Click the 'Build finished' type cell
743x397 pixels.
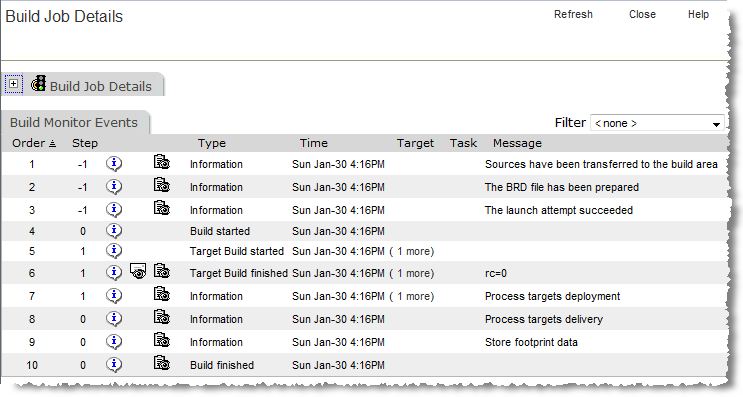click(222, 365)
